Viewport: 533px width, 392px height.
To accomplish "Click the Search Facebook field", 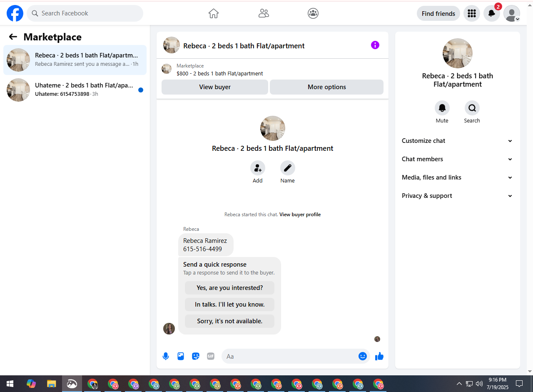I will [x=85, y=13].
